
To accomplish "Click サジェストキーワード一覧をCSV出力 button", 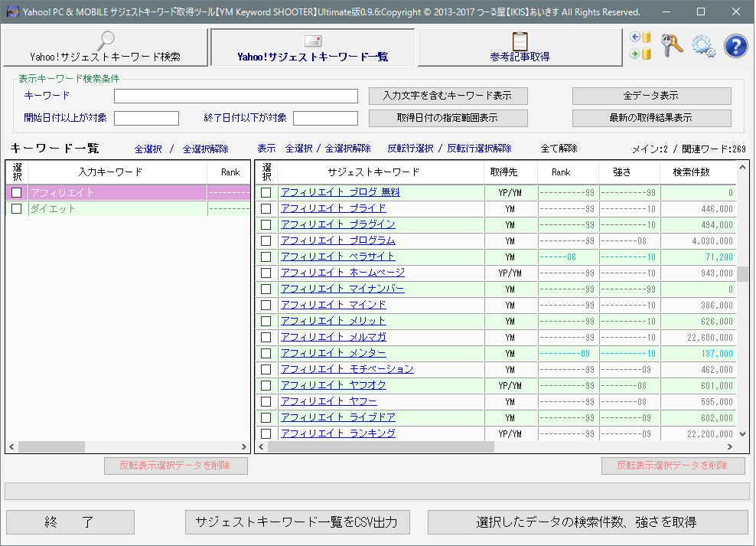I will (x=298, y=522).
